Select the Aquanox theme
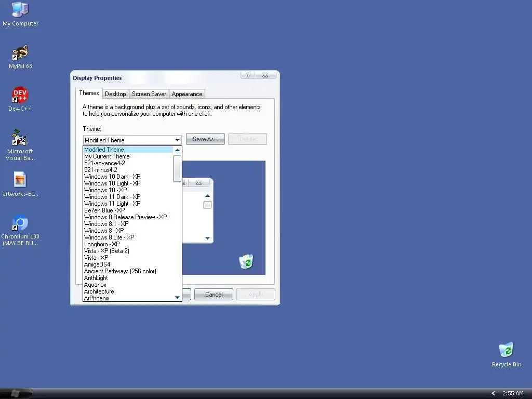Image resolution: width=532 pixels, height=399 pixels. pyautogui.click(x=128, y=285)
